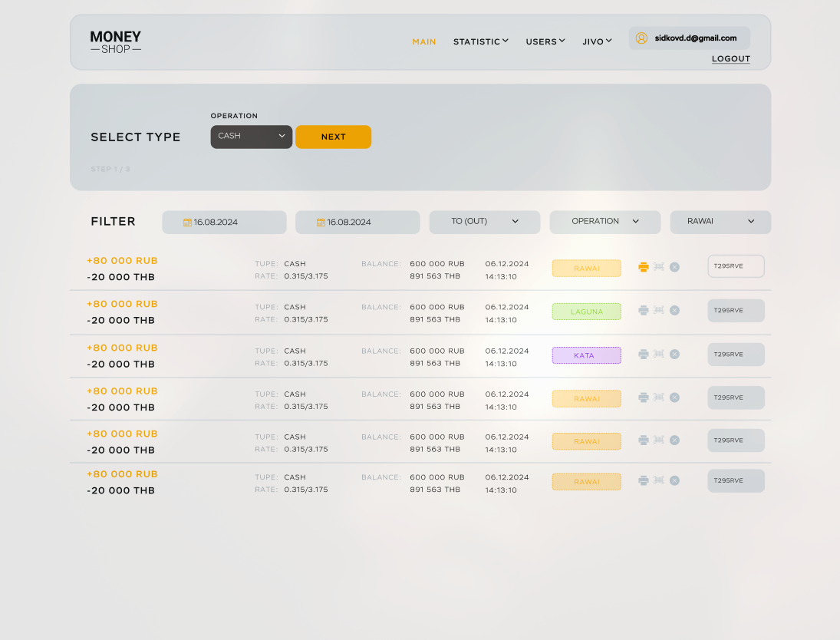This screenshot has height=640, width=840.
Task: Open the barcode icon on the first transaction row
Action: pos(659,266)
